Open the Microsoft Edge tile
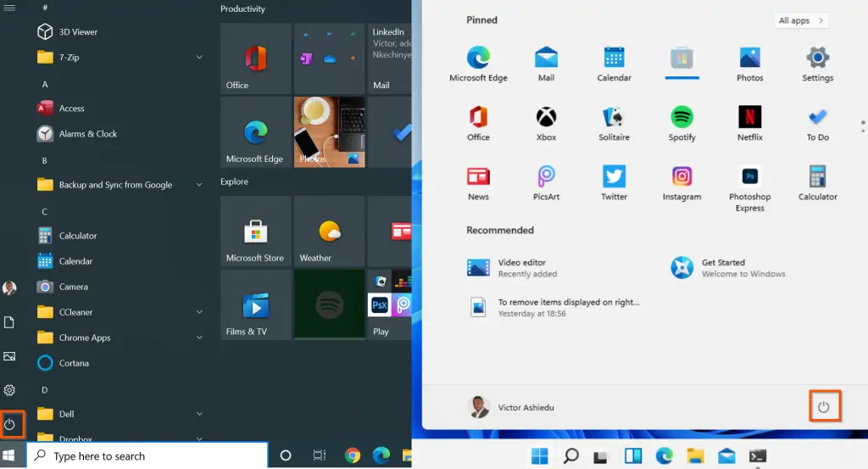The width and height of the screenshot is (868, 469). [x=256, y=131]
